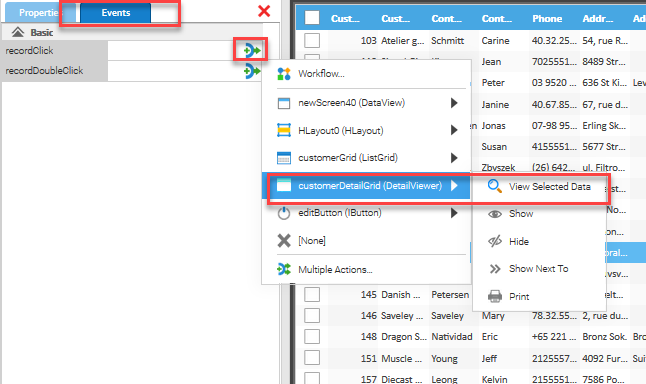Image resolution: width=646 pixels, height=384 pixels.
Task: Click the Dragon S... customer cell
Action: [x=404, y=337]
